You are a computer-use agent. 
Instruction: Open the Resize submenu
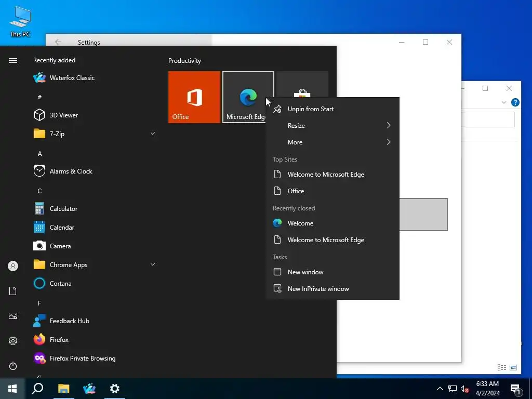pos(332,126)
